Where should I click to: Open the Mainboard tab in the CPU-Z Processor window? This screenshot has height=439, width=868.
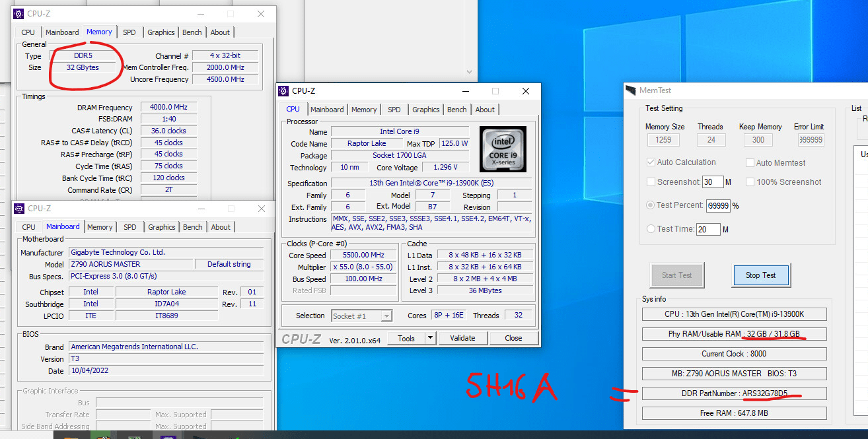(x=327, y=110)
